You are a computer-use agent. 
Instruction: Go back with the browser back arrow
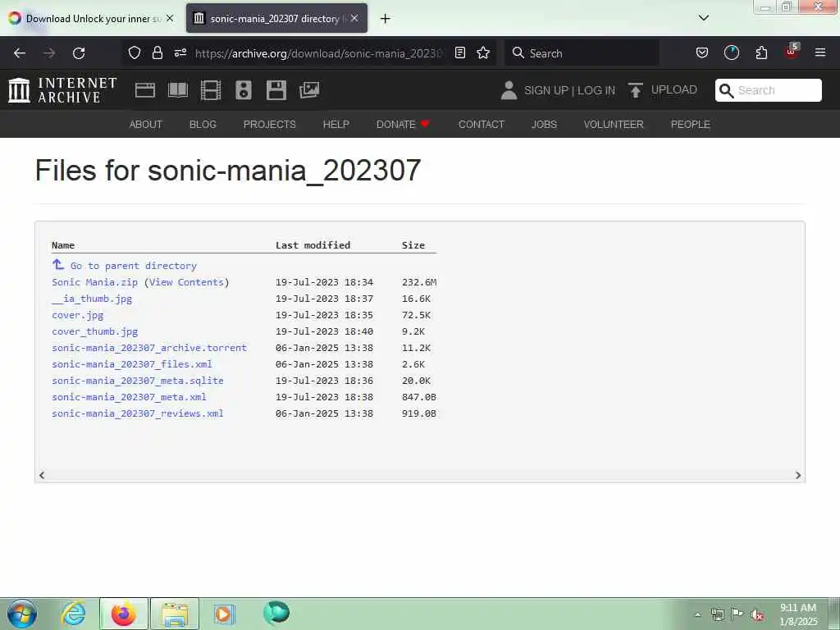point(20,53)
